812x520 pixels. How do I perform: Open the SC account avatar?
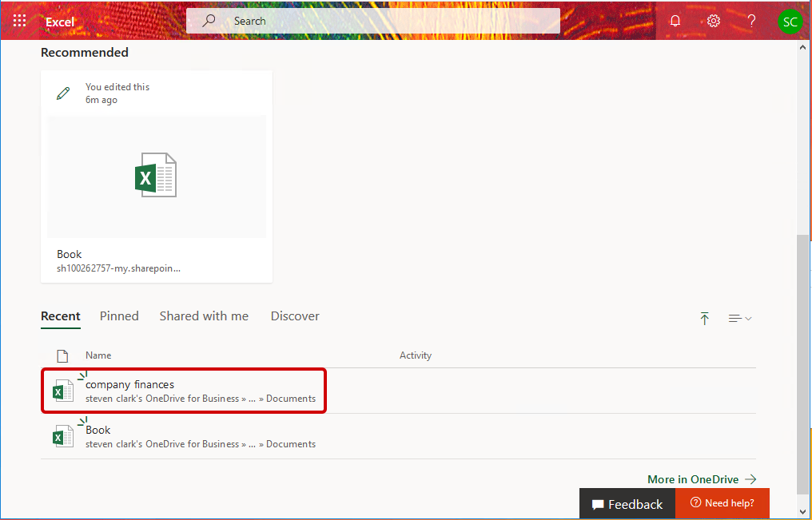[790, 22]
